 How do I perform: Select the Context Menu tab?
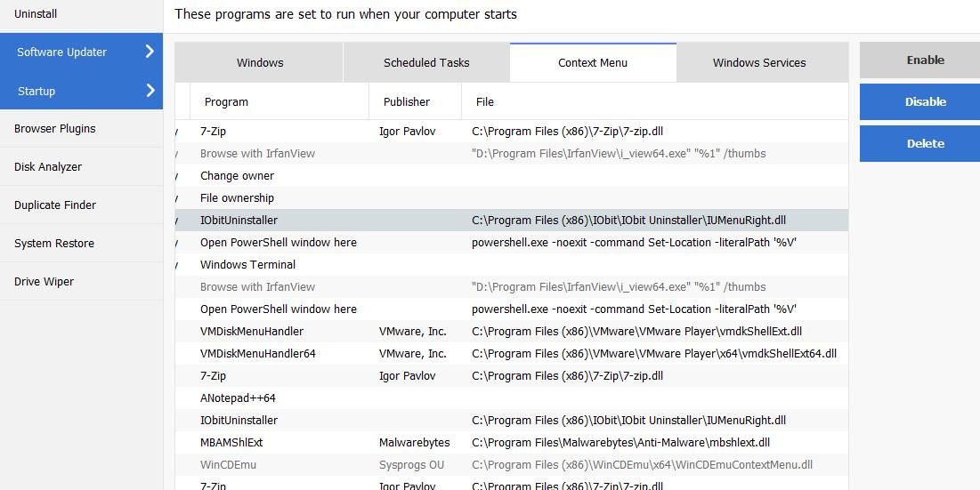pyautogui.click(x=593, y=62)
